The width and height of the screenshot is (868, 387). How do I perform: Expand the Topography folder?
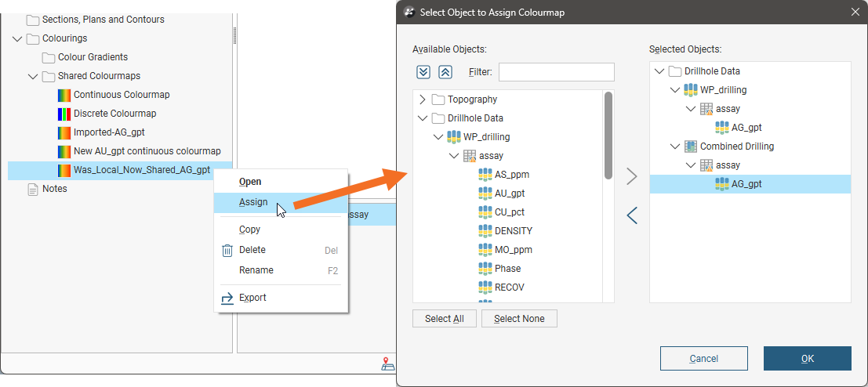pyautogui.click(x=423, y=99)
